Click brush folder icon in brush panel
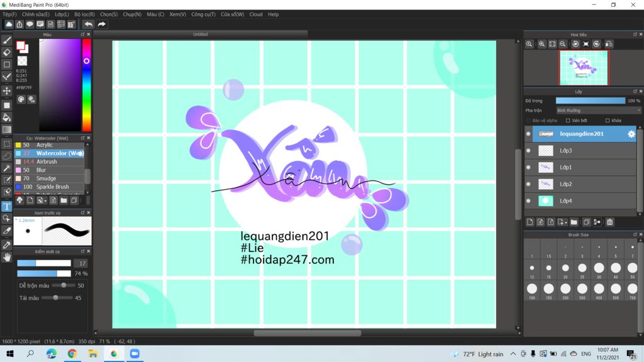This screenshot has height=362, width=644. pyautogui.click(x=64, y=200)
